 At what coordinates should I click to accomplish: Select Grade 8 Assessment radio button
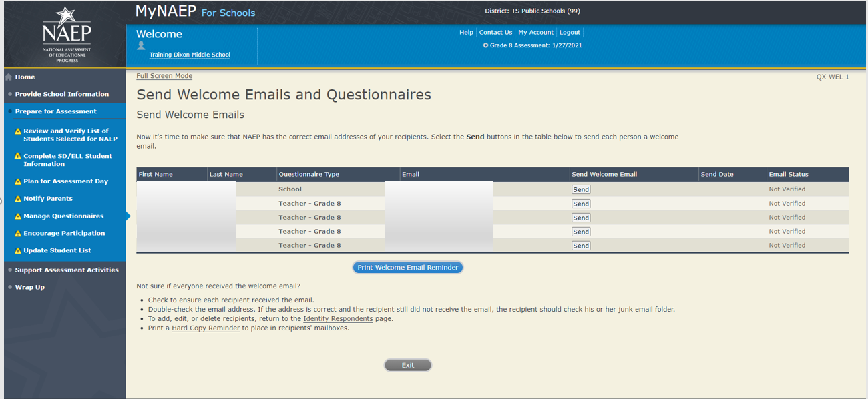[x=486, y=45]
